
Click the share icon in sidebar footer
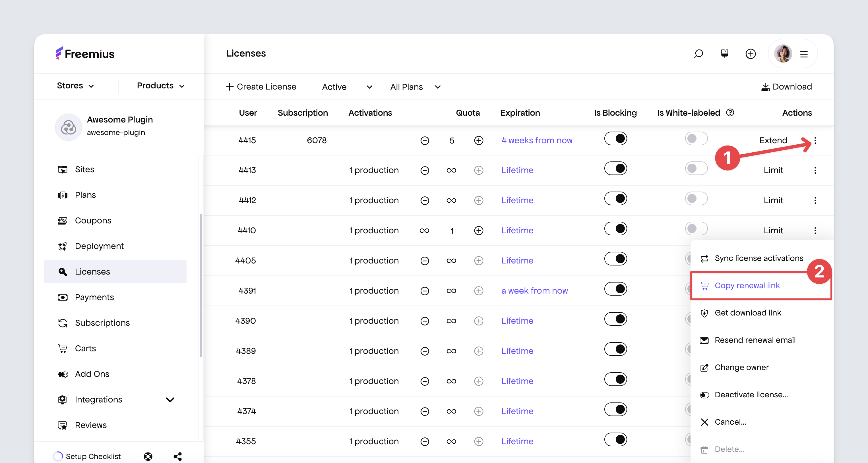tap(177, 456)
